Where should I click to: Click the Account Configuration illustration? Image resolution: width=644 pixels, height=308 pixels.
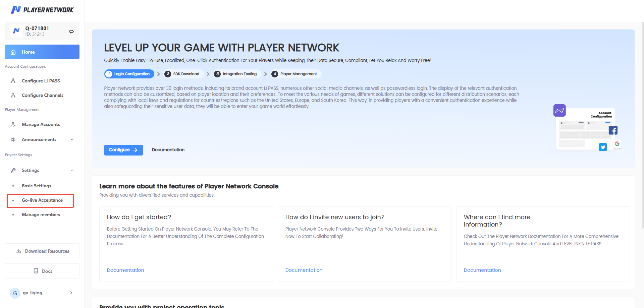pos(587,128)
